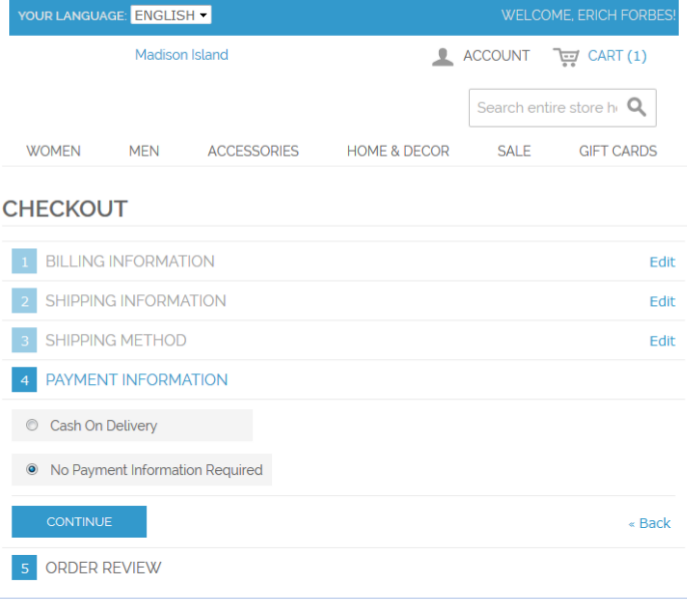Select No Payment Information Required option
687x600 pixels.
(32, 469)
